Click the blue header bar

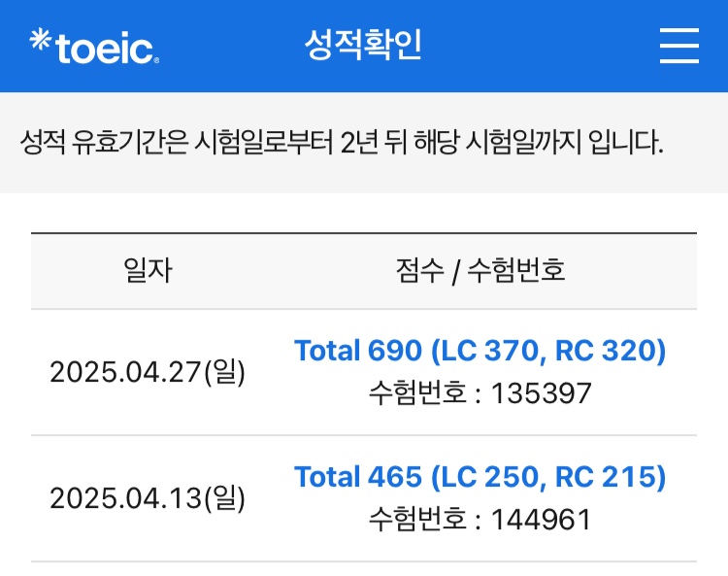coord(364,46)
